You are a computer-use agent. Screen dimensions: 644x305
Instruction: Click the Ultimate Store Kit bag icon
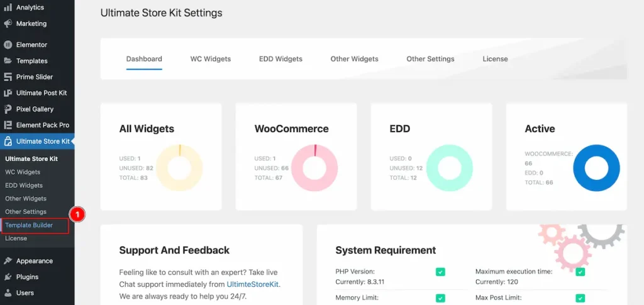point(8,141)
